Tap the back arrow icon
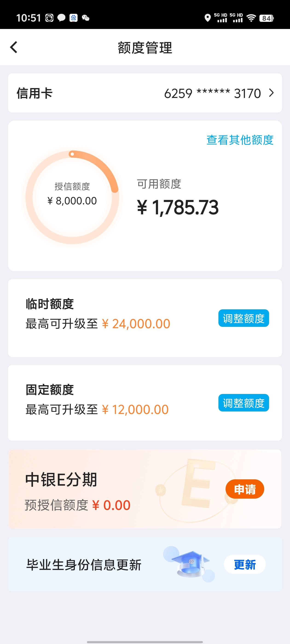The width and height of the screenshot is (290, 644). pos(14,47)
